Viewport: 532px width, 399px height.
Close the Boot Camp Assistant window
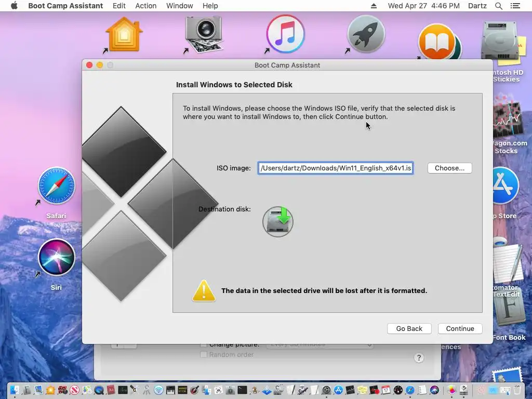pyautogui.click(x=89, y=65)
